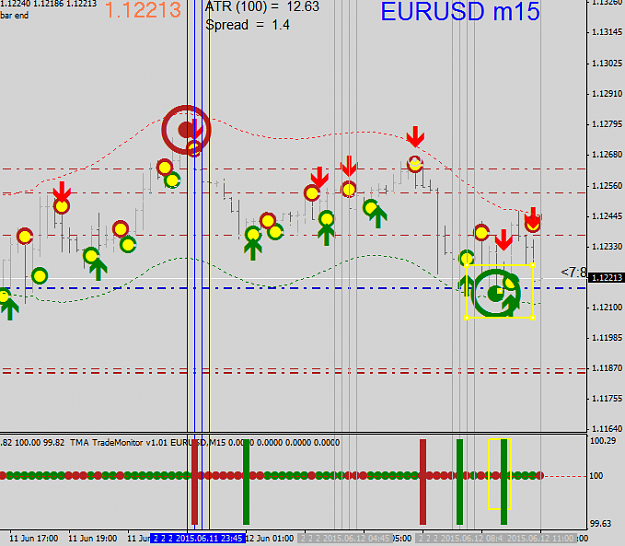
Task: Select the blue dash-dot horizontal line
Action: tap(293, 288)
